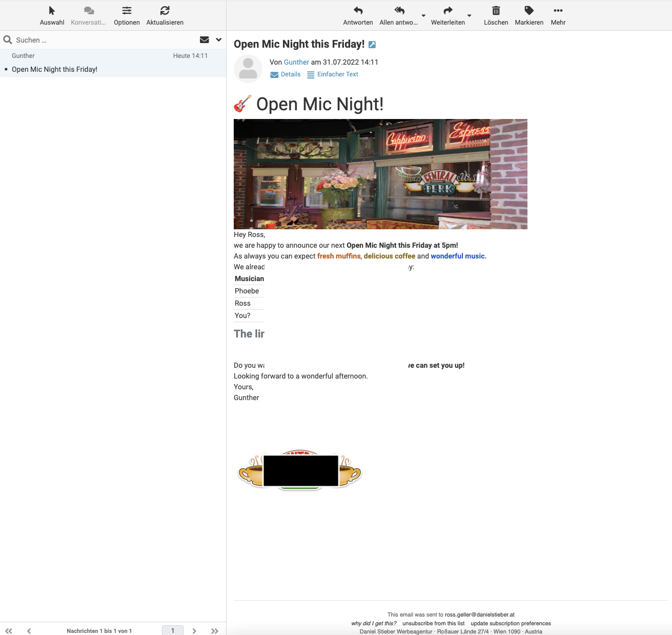Click the 'Ross' table row
Image resolution: width=672 pixels, height=635 pixels.
[249, 303]
